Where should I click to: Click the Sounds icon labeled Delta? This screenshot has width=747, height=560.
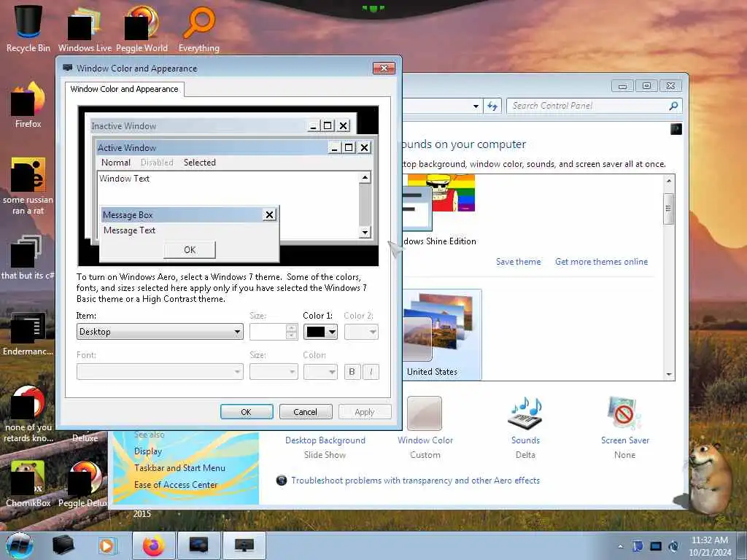pyautogui.click(x=525, y=413)
